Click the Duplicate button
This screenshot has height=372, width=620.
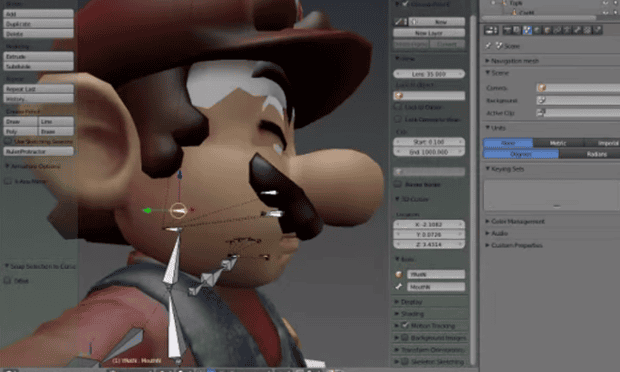pos(38,24)
